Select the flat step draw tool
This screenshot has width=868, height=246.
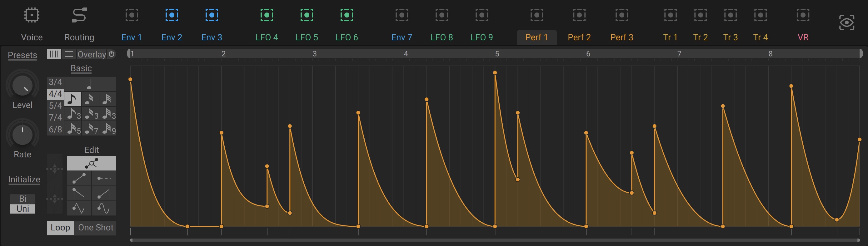(x=104, y=178)
